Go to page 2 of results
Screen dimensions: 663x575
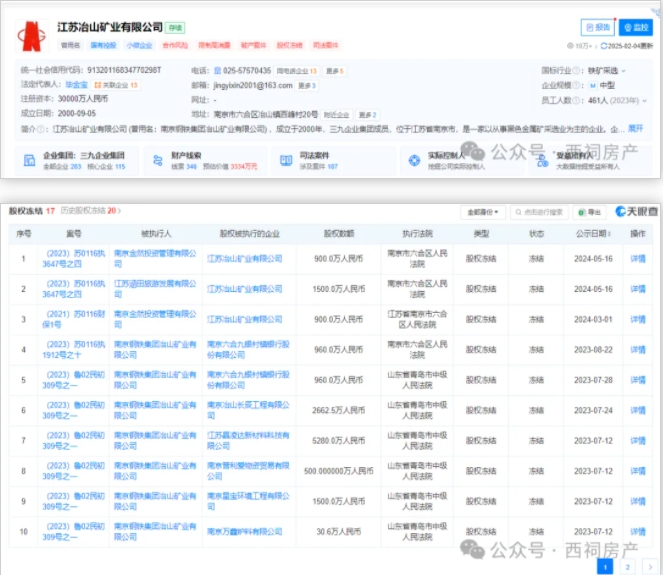(x=627, y=566)
